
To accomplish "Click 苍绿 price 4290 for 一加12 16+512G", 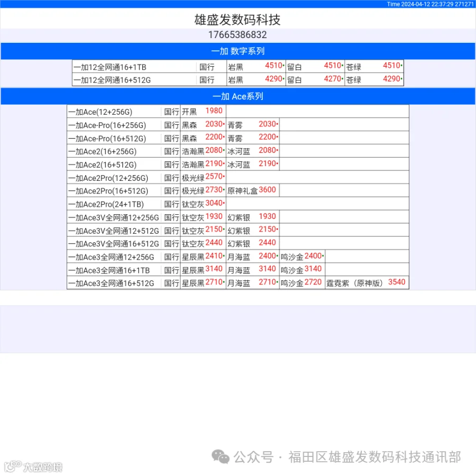I will pos(391,79).
